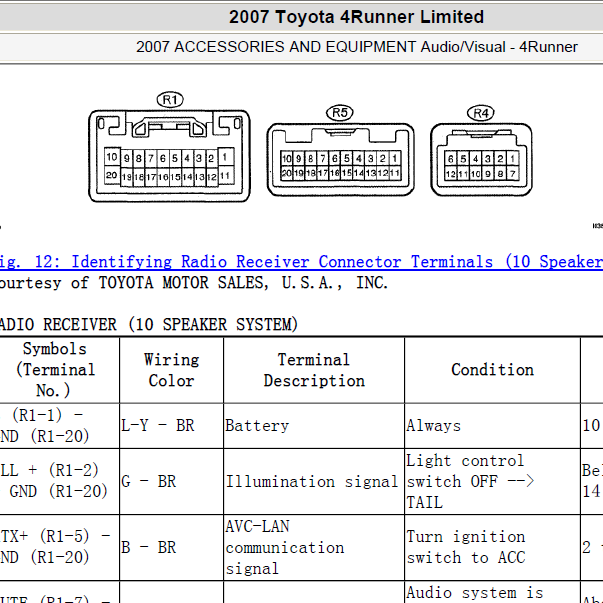Select terminal 20 on the R5 connector
Image resolution: width=603 pixels, height=603 pixels.
[x=287, y=173]
